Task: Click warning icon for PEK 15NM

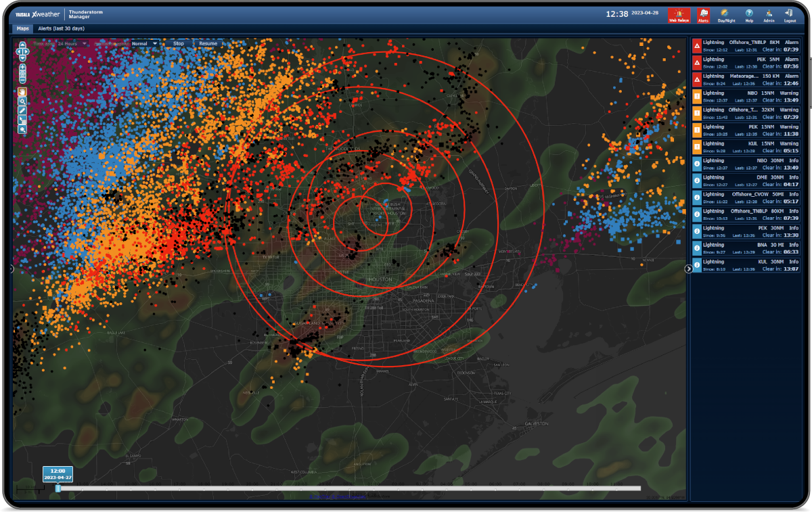Action: (x=696, y=131)
